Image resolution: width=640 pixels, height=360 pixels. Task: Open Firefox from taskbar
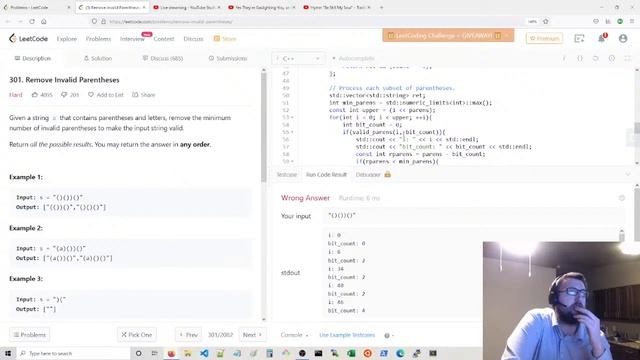pyautogui.click(x=171, y=353)
